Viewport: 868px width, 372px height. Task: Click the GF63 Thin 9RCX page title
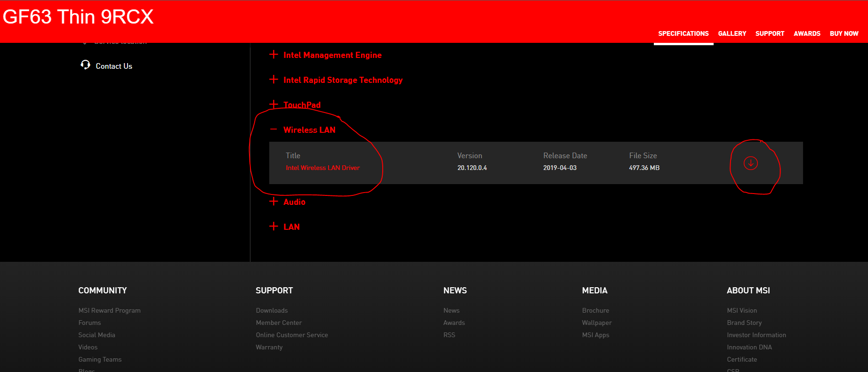point(78,17)
